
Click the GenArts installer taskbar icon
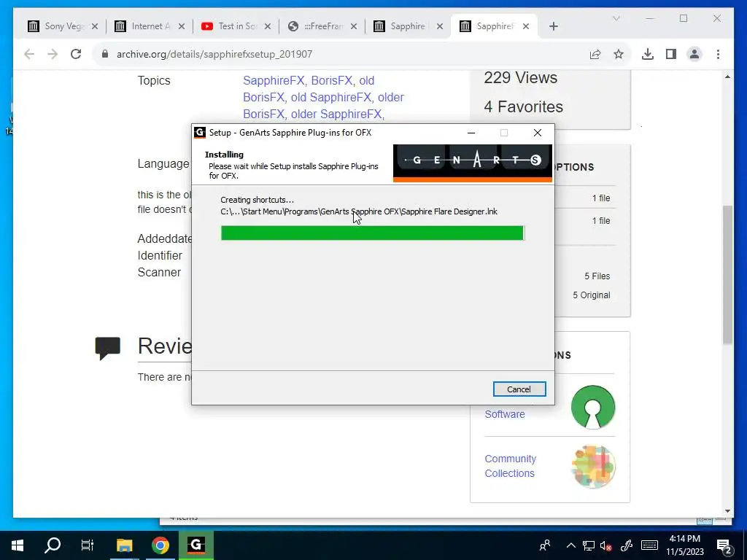(x=196, y=545)
